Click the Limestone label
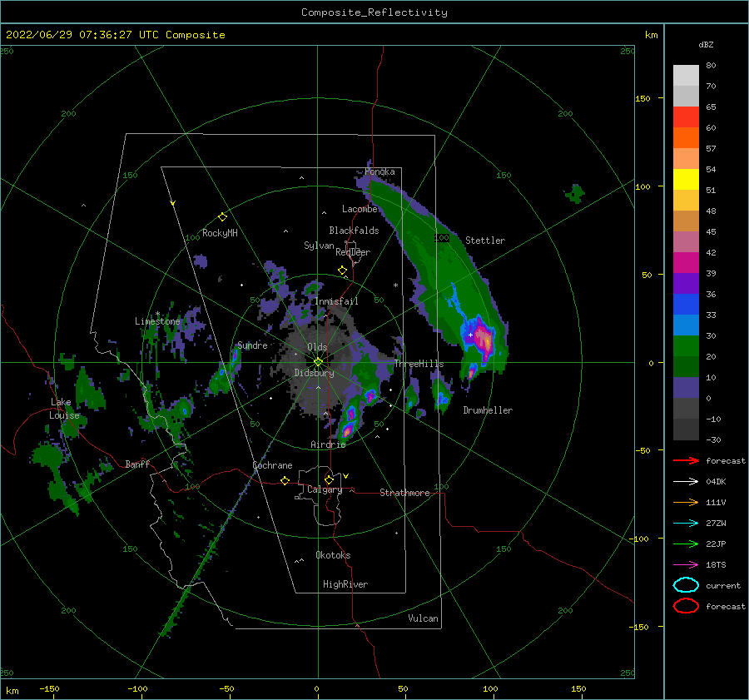This screenshot has height=700, width=749. coord(157,321)
